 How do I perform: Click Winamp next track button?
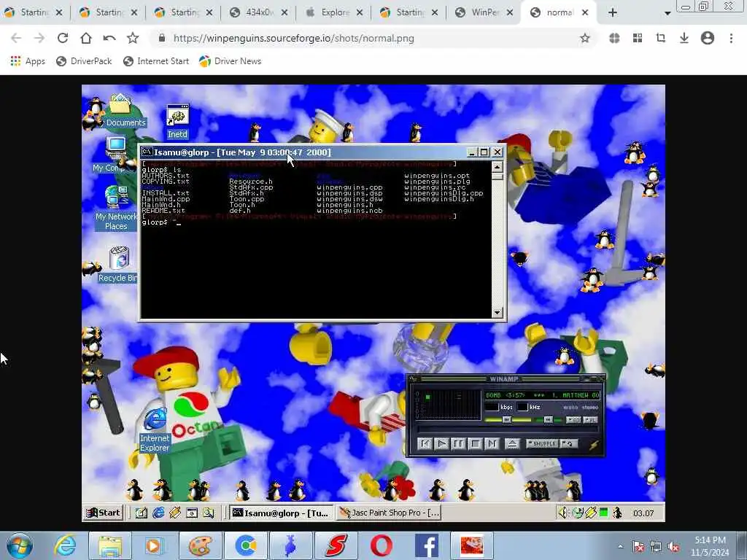pos(492,444)
